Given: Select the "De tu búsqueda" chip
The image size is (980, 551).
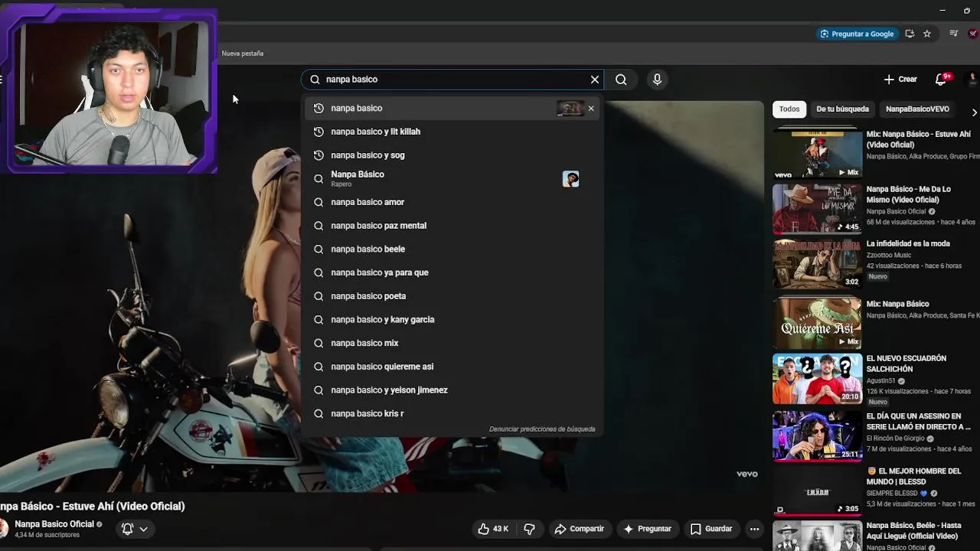Looking at the screenshot, I should [x=842, y=109].
